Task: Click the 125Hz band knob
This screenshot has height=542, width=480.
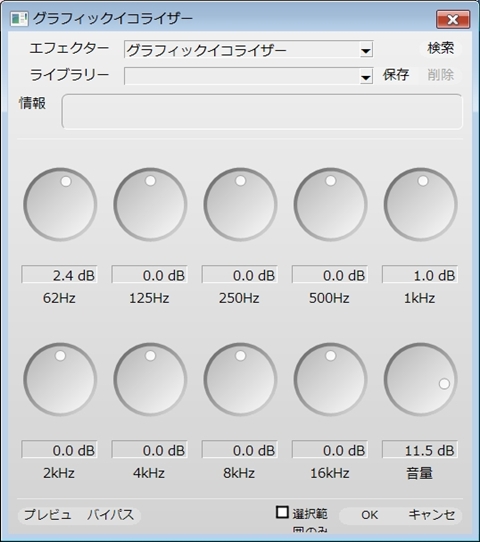Action: [150, 205]
